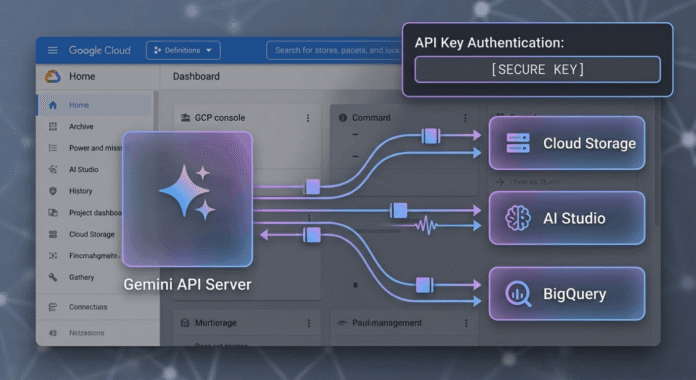Click the GCP console card title
This screenshot has height=380, width=696.
220,118
